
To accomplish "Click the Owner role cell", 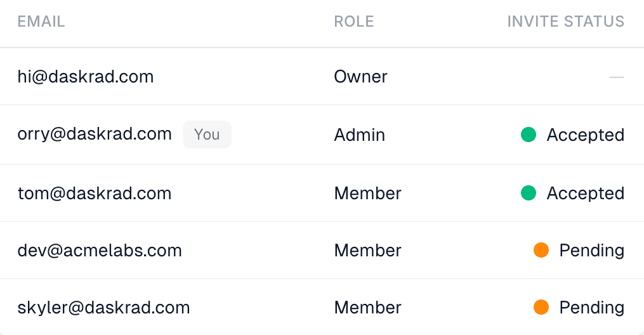I will pyautogui.click(x=360, y=77).
